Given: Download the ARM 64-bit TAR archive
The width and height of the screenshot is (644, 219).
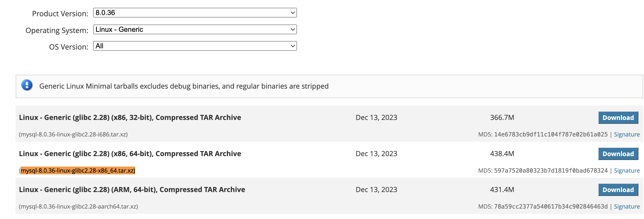Looking at the screenshot, I should (x=618, y=190).
